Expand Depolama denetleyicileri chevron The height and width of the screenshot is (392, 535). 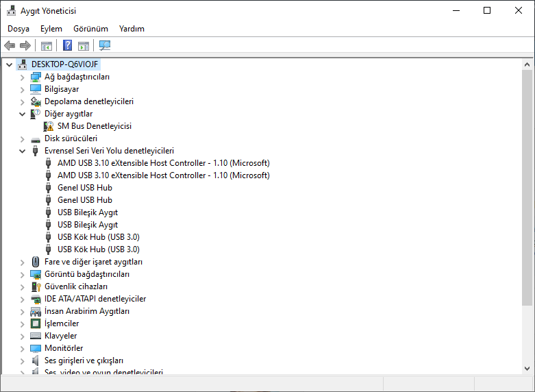[22, 102]
